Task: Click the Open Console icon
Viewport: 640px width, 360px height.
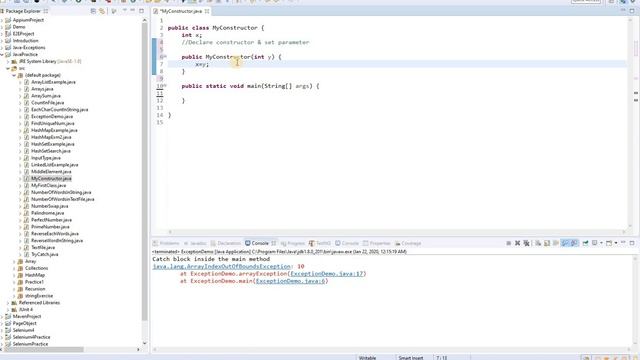Action: 609,243
